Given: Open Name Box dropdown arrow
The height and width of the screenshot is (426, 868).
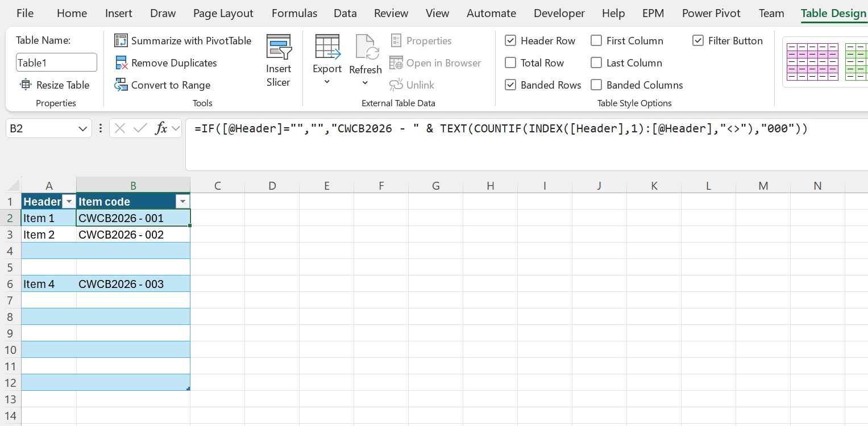Looking at the screenshot, I should tap(82, 129).
